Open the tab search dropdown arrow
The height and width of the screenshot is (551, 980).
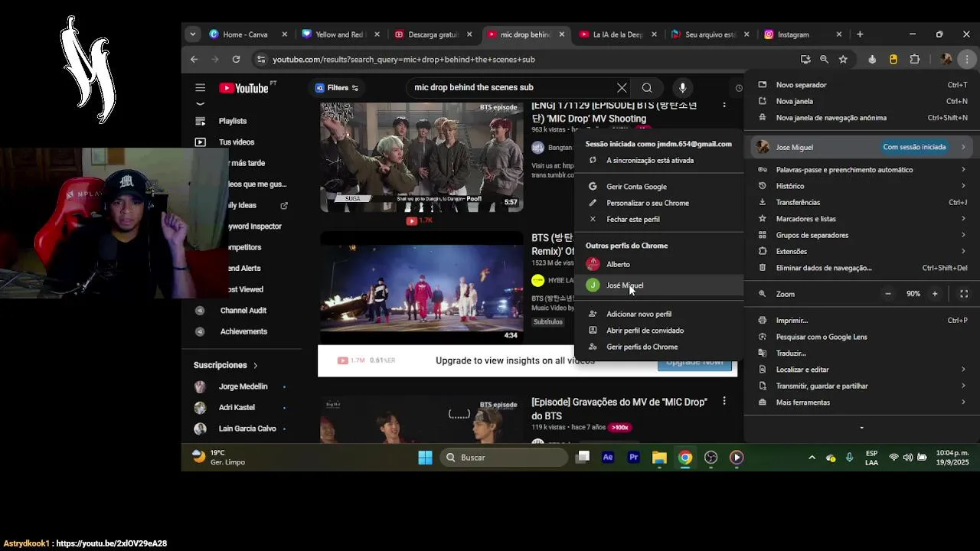click(193, 34)
